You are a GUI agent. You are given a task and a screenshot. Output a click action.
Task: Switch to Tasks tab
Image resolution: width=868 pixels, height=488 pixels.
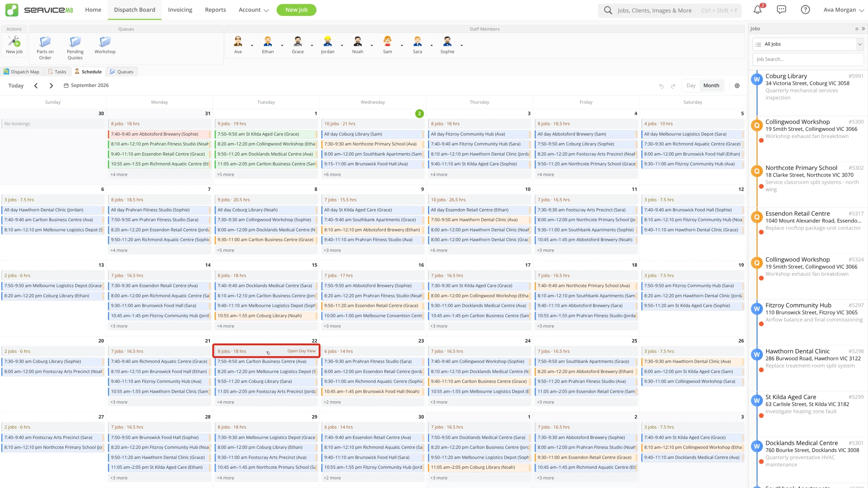pos(57,72)
